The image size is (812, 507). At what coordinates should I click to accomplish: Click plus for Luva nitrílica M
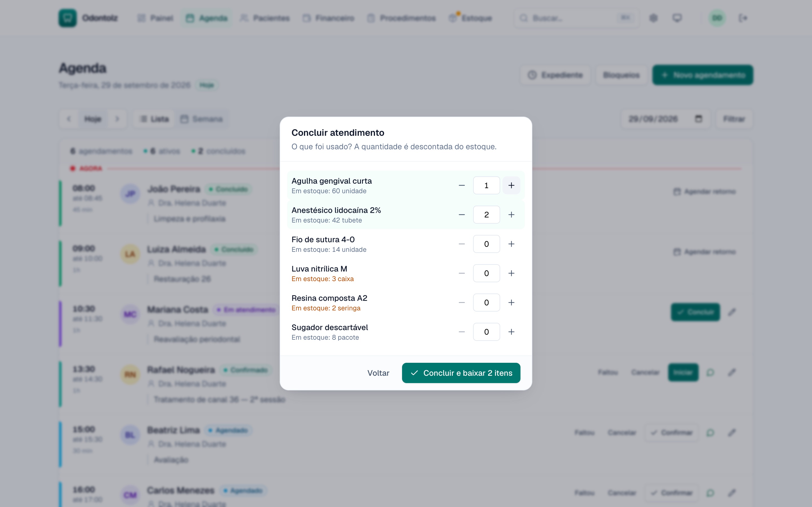511,273
